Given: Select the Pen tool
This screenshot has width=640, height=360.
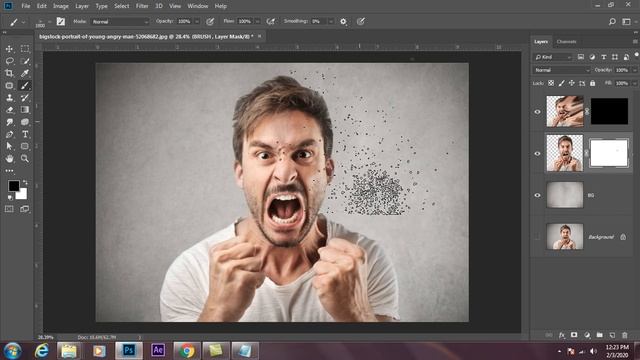Looking at the screenshot, I should pyautogui.click(x=9, y=134).
